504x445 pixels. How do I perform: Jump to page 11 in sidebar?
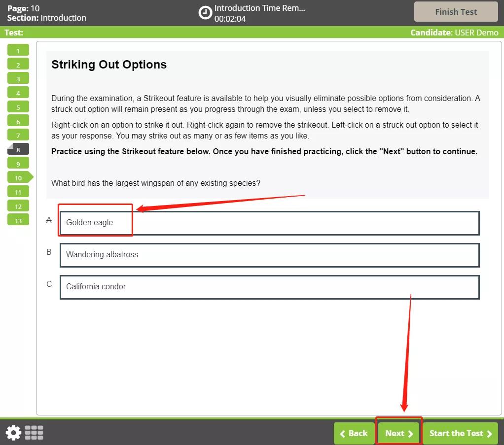pos(18,192)
